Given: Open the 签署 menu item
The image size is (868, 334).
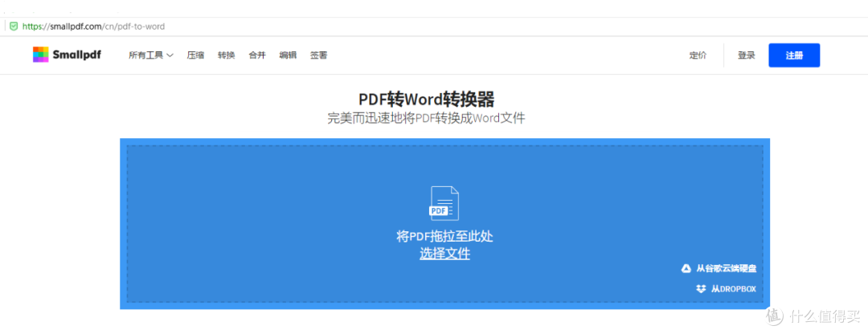Looking at the screenshot, I should (318, 55).
